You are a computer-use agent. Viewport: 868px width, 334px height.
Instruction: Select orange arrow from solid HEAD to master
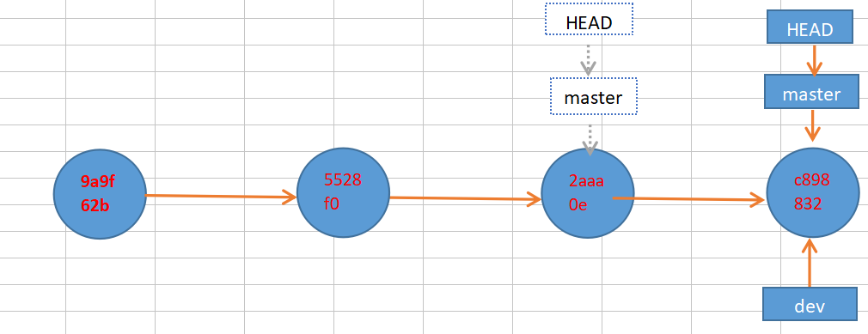tap(814, 59)
